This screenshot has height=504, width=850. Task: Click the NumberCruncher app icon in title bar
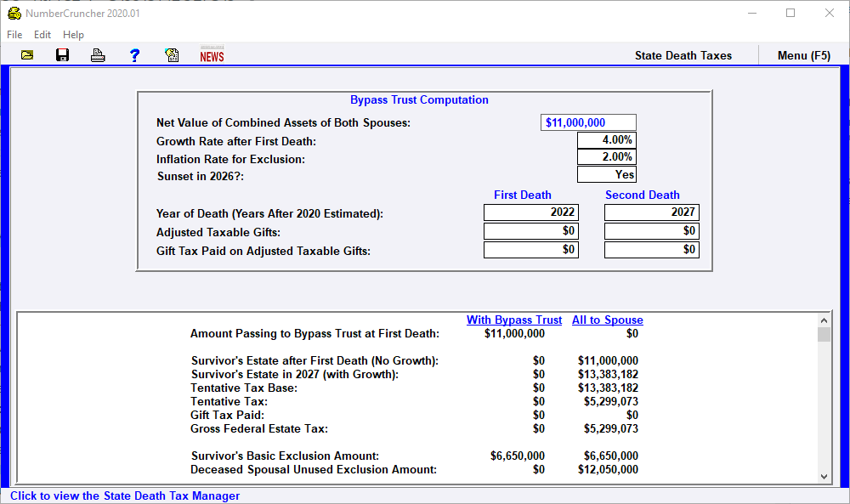(14, 13)
